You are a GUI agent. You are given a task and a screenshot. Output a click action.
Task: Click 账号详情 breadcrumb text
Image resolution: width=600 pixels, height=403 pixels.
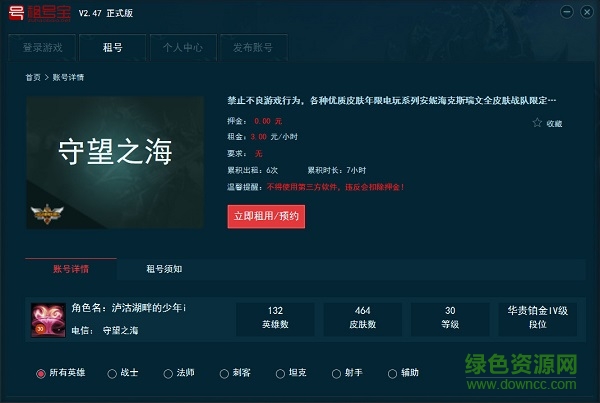[68, 77]
